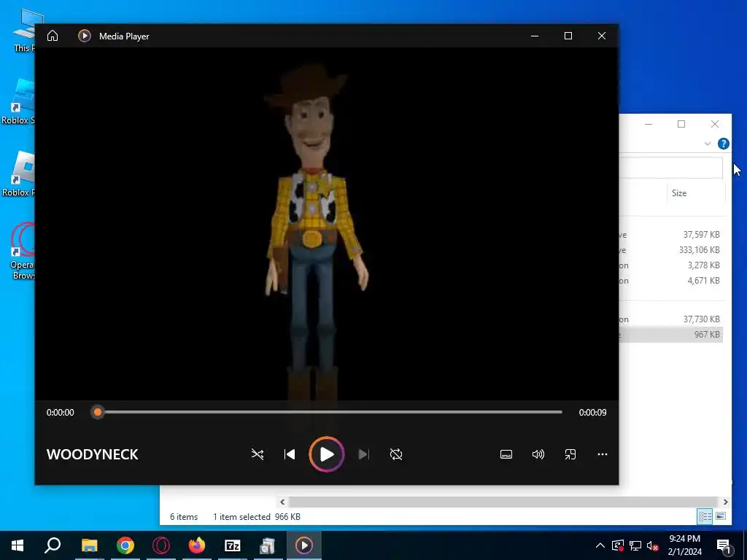Sort by the Size column header
747x560 pixels.
click(679, 192)
